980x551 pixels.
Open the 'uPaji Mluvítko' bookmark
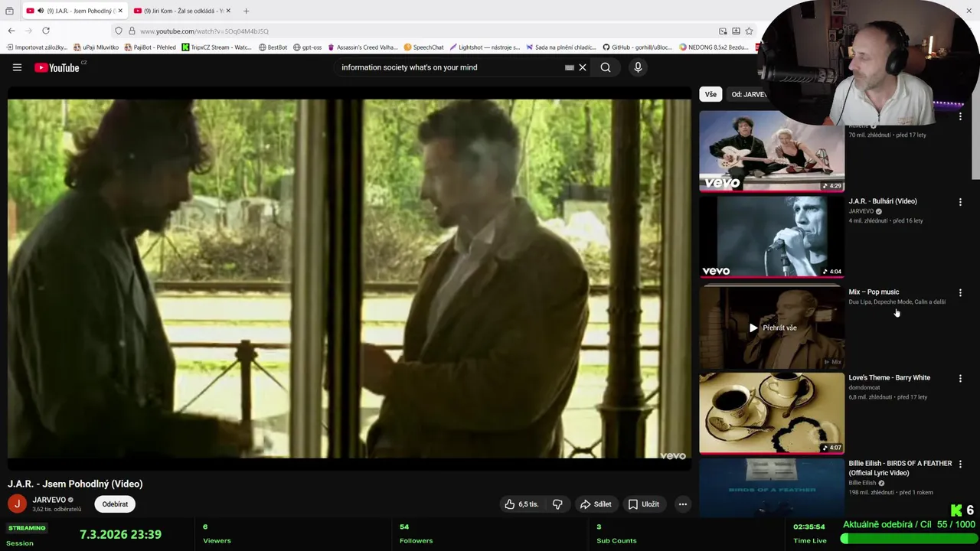(96, 47)
